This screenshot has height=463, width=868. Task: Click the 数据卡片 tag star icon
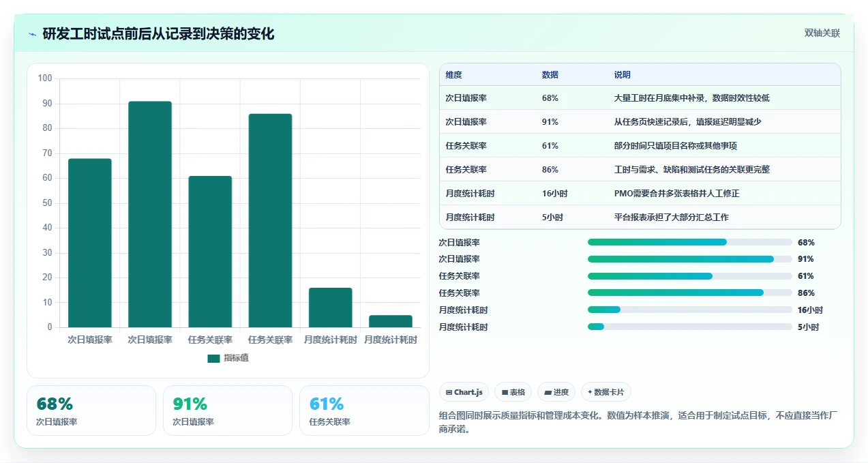(590, 392)
